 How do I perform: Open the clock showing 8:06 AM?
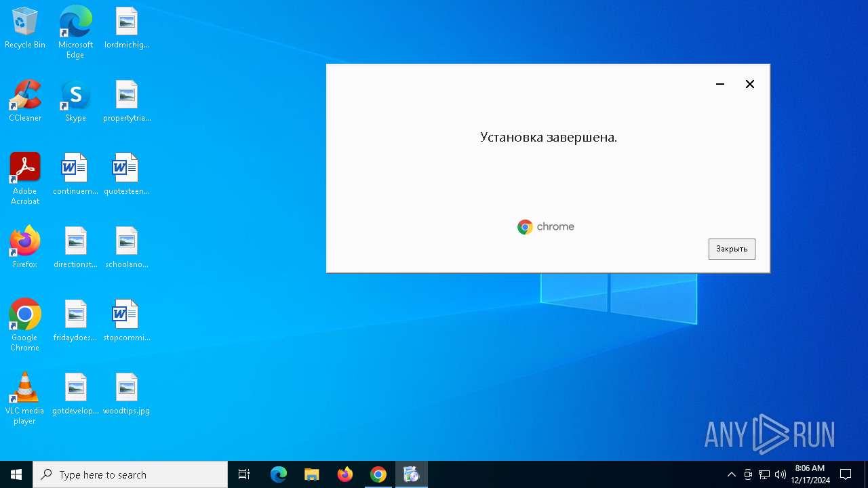coord(810,474)
